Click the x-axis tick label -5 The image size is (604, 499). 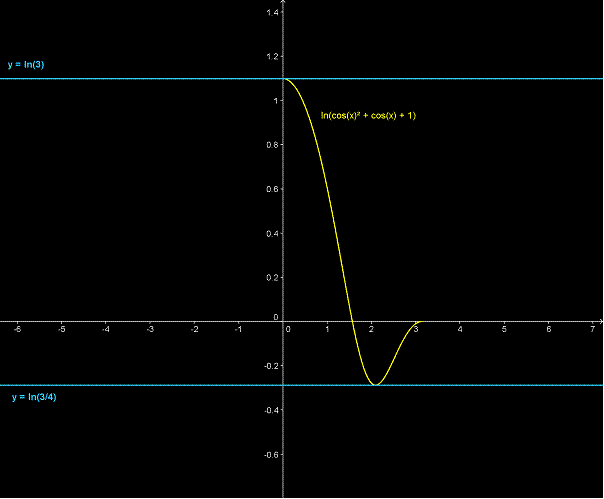[x=62, y=328]
